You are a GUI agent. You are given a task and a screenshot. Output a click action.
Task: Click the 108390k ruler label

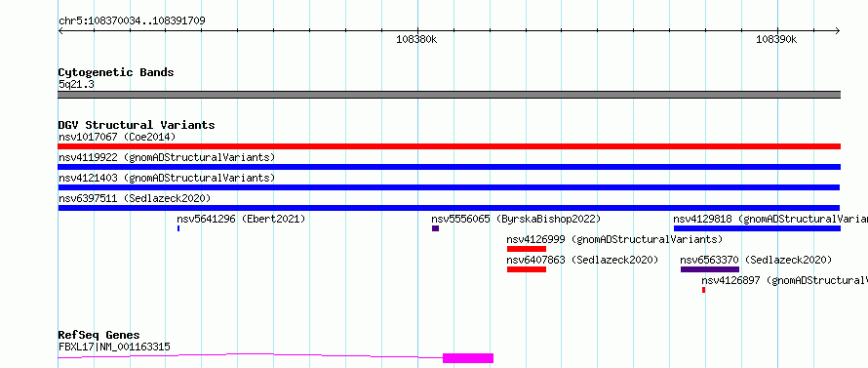coord(776,39)
